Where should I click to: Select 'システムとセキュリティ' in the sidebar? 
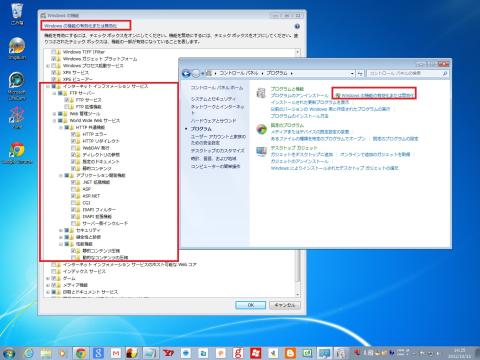(x=213, y=99)
